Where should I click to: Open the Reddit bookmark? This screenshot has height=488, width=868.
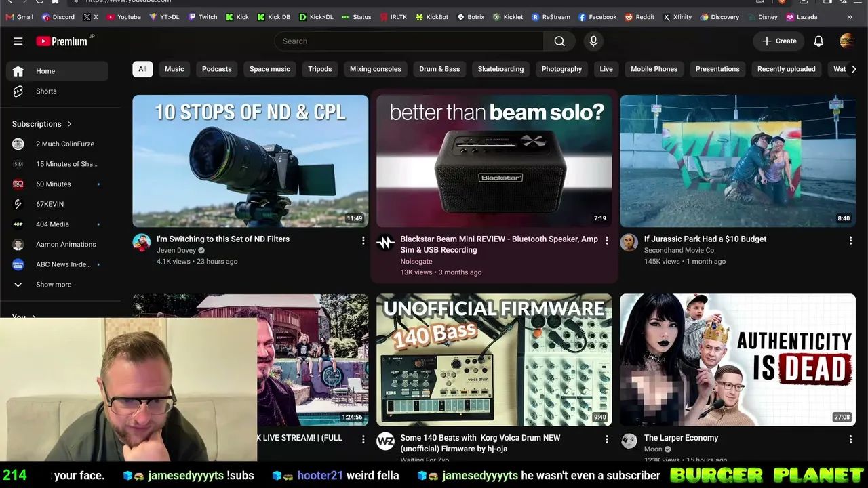639,17
